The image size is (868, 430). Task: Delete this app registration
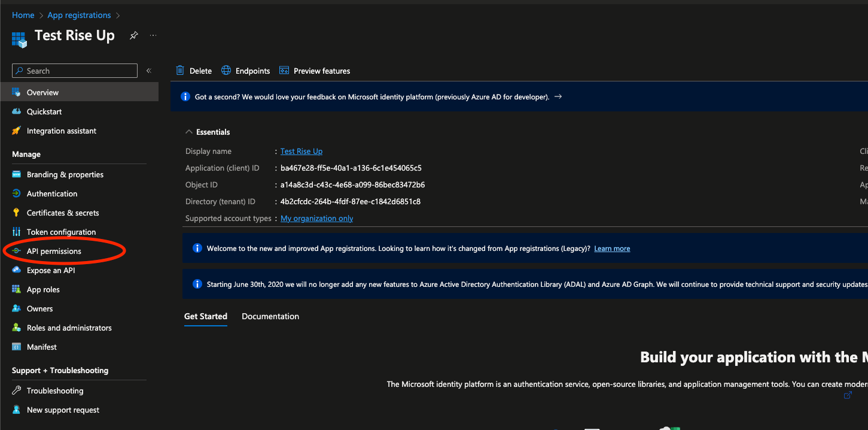[x=194, y=70]
